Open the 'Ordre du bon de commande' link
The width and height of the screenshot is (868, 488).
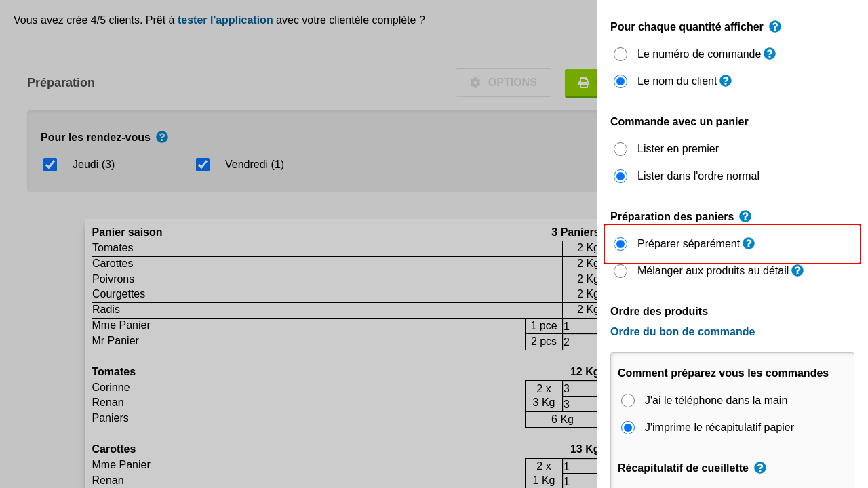(x=682, y=332)
